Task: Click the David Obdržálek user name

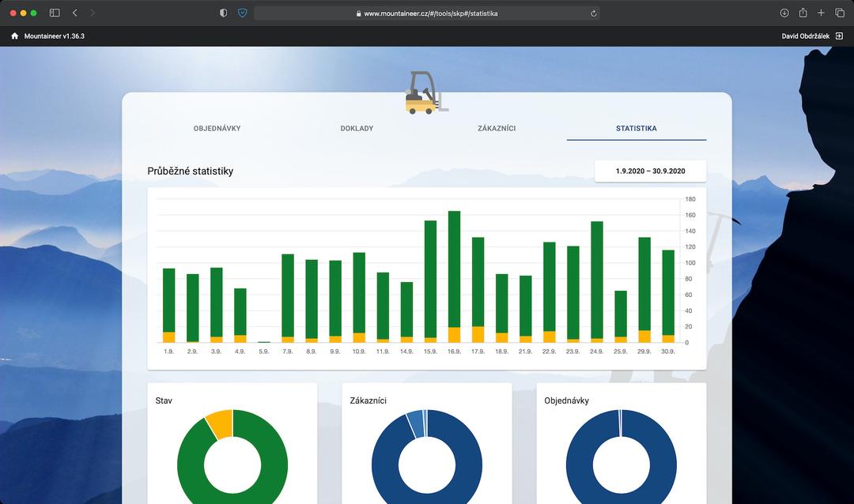Action: click(806, 36)
